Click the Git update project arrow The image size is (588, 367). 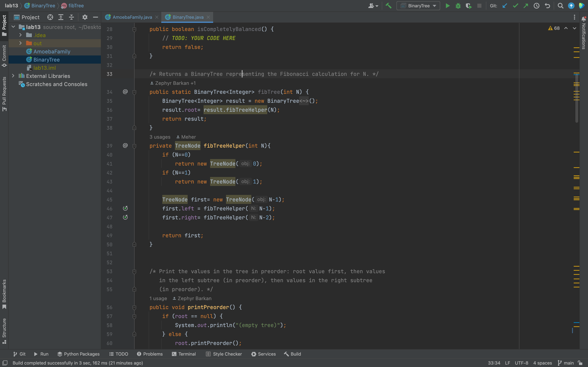coord(505,6)
